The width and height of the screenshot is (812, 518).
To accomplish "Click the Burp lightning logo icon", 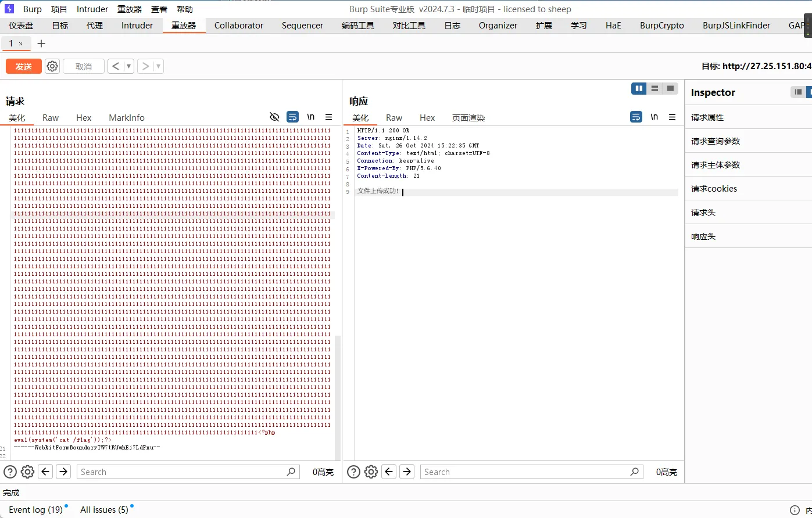I will [x=9, y=9].
